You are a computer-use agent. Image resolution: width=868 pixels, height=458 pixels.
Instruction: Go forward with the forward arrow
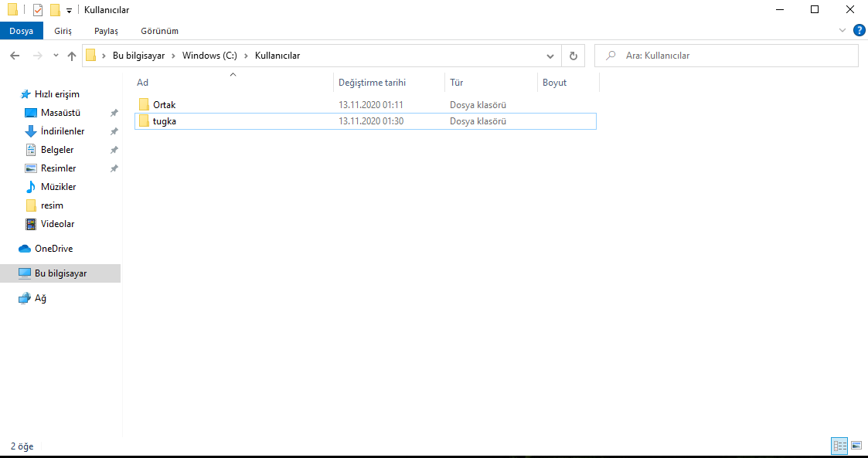[37, 56]
